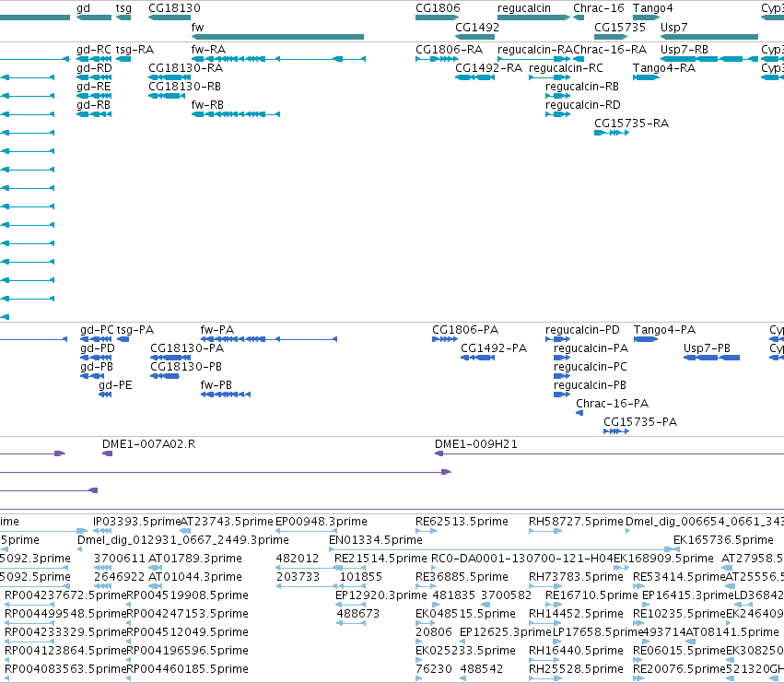Click EST feature 488673
Image resolution: width=784 pixels, height=683 pixels.
tap(351, 623)
